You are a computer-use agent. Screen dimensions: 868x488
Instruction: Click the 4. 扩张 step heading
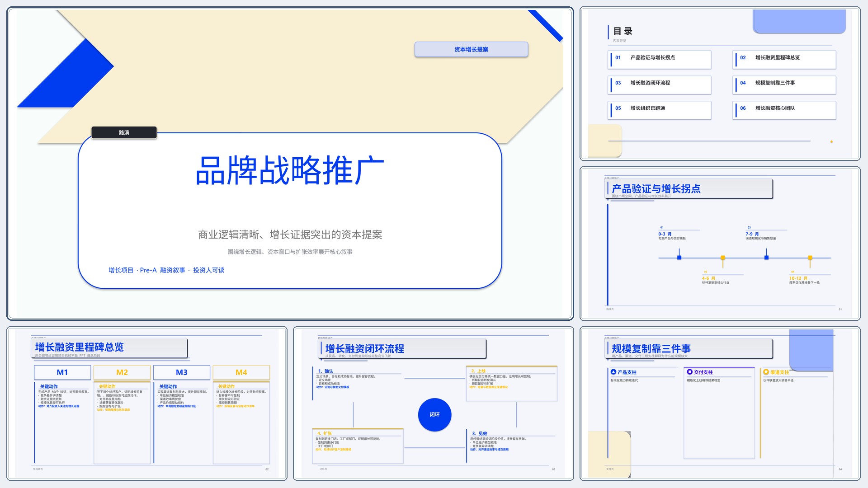[x=324, y=433]
